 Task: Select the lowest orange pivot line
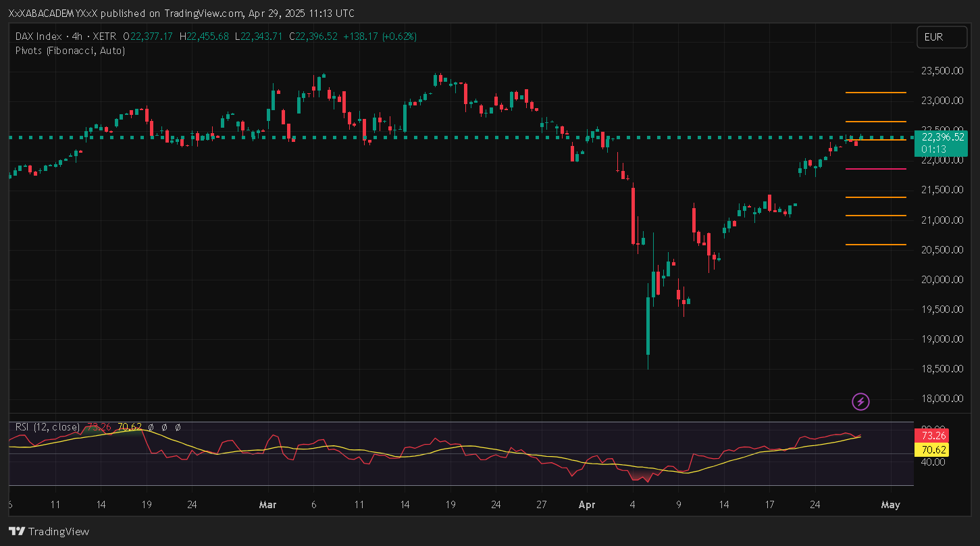(875, 245)
